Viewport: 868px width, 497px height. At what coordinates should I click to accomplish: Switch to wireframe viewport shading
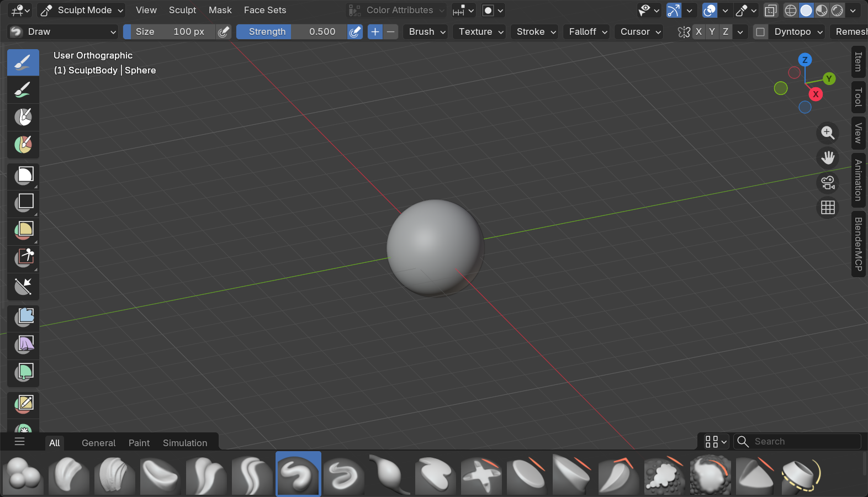tap(791, 10)
